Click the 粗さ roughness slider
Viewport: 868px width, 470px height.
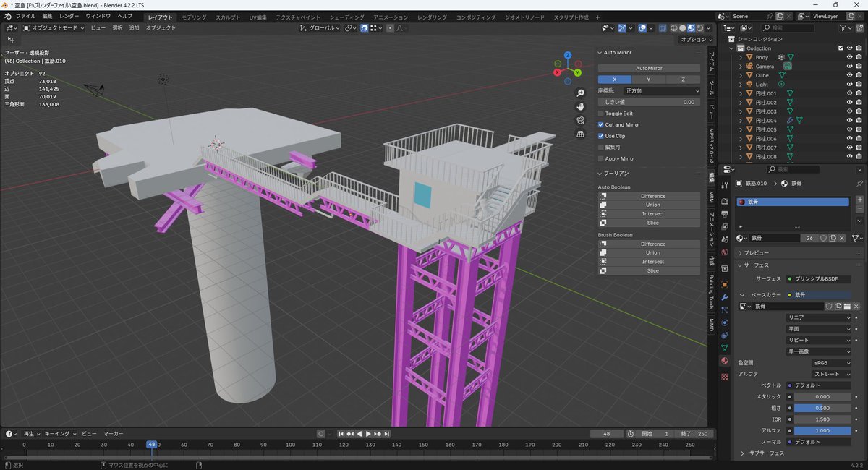pyautogui.click(x=822, y=408)
